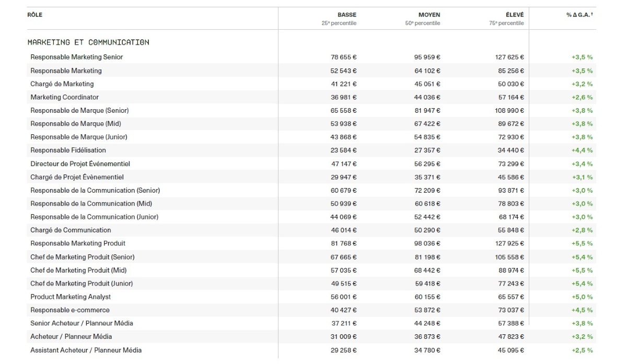Image resolution: width=627 pixels, height=364 pixels.
Task: Select the Responsable Marketing Senior row label
Action: pos(77,57)
